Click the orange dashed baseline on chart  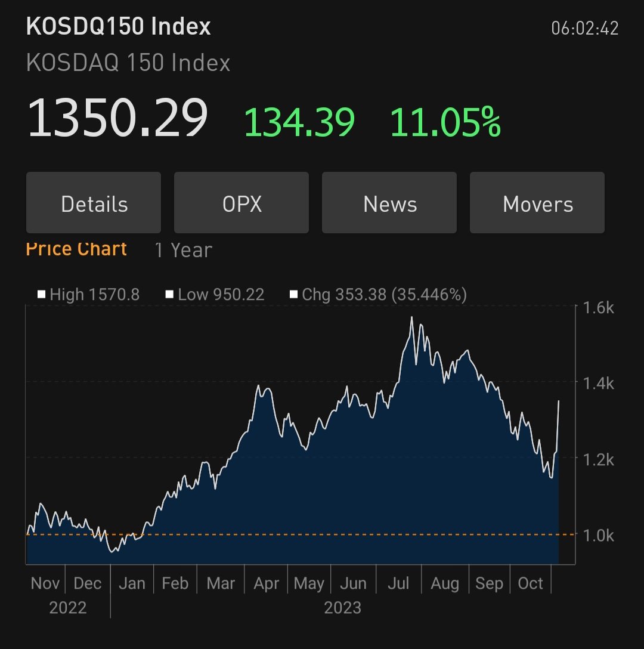pyautogui.click(x=300, y=534)
